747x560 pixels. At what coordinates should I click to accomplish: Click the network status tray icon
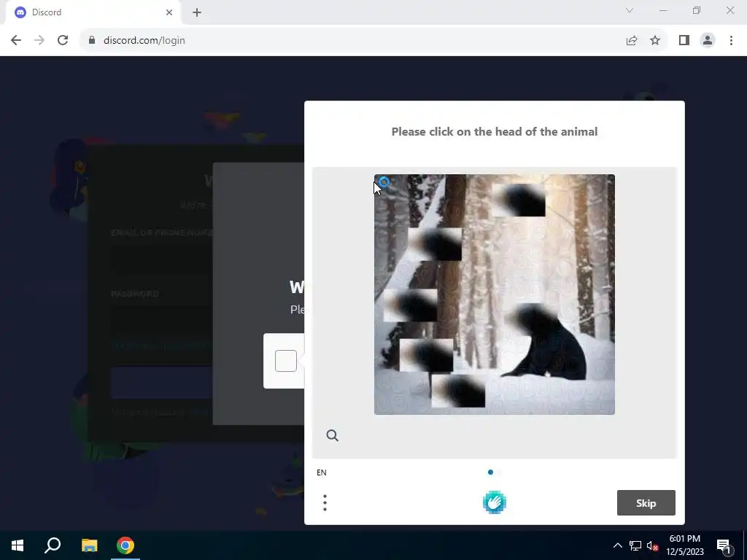pyautogui.click(x=635, y=545)
